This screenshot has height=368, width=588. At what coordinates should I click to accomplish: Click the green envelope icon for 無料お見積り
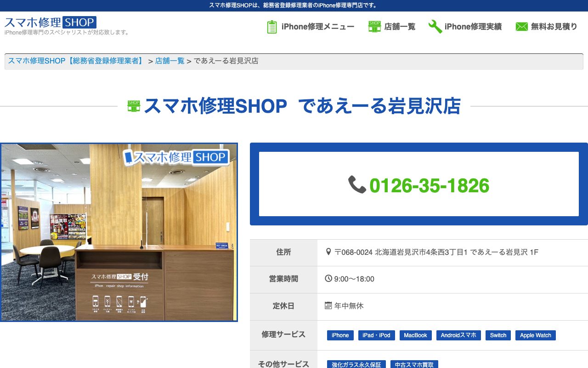point(521,27)
